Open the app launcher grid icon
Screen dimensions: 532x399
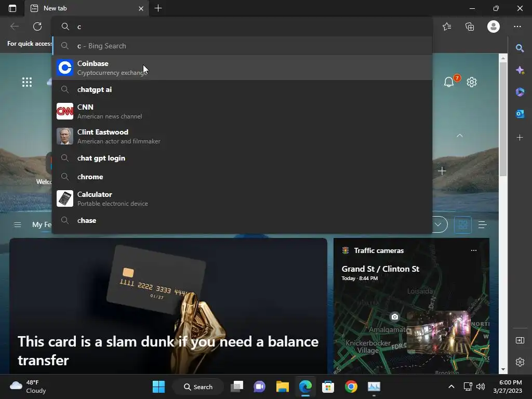click(27, 82)
